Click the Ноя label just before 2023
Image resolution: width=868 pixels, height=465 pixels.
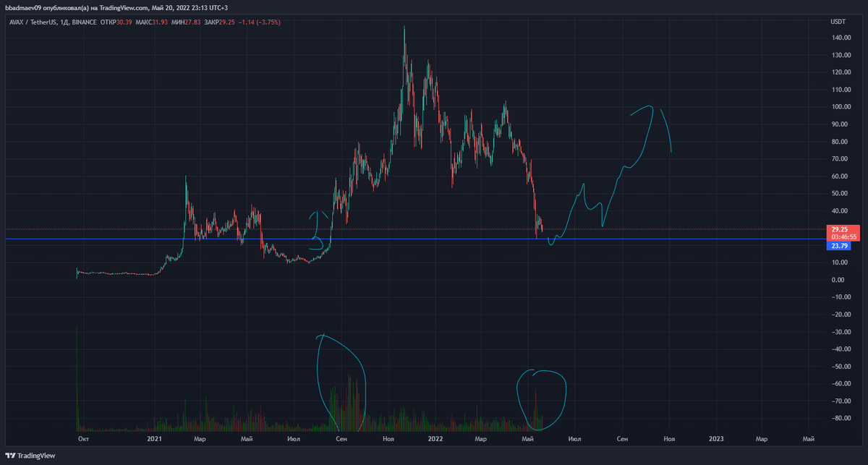pyautogui.click(x=669, y=439)
